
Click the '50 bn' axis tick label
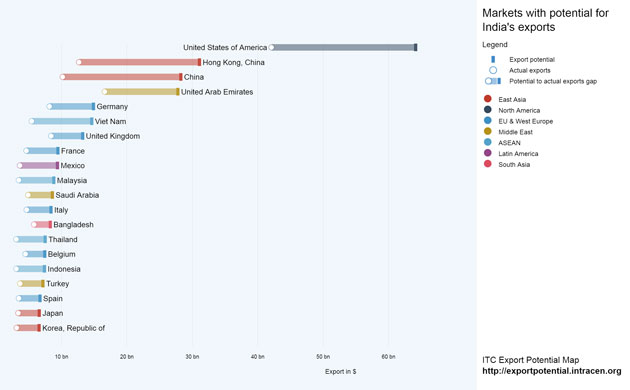(323, 357)
